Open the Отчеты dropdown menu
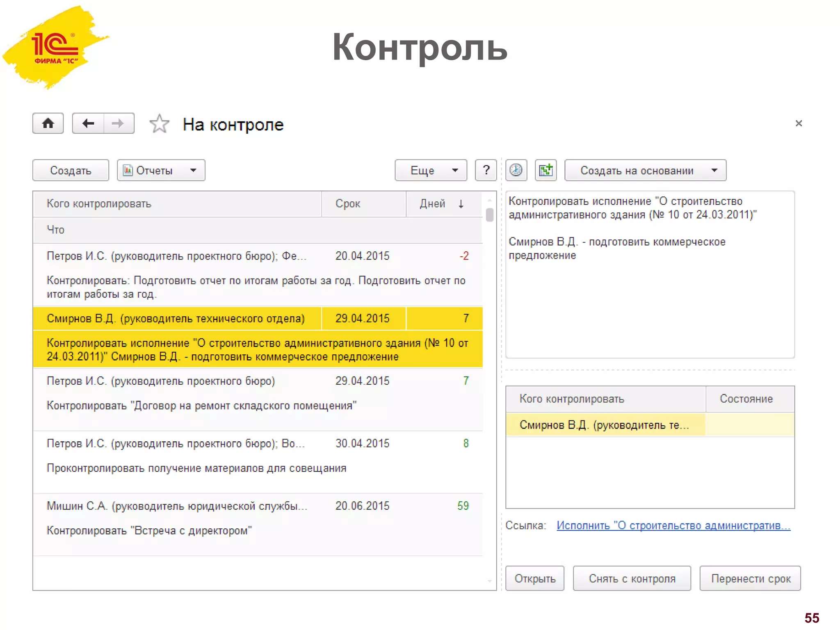 pyautogui.click(x=161, y=170)
